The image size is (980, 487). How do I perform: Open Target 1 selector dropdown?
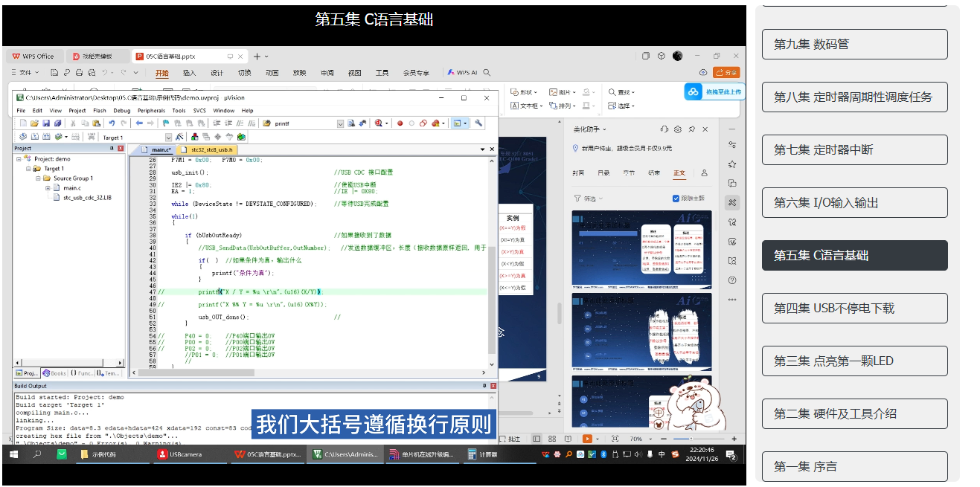click(169, 138)
